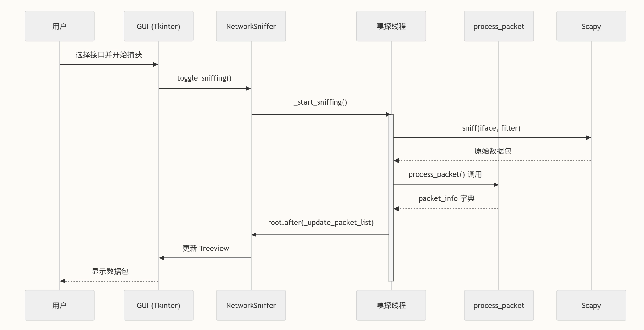The width and height of the screenshot is (644, 330).
Task: Click the bottom NetworkSniffer participant box
Action: [251, 305]
